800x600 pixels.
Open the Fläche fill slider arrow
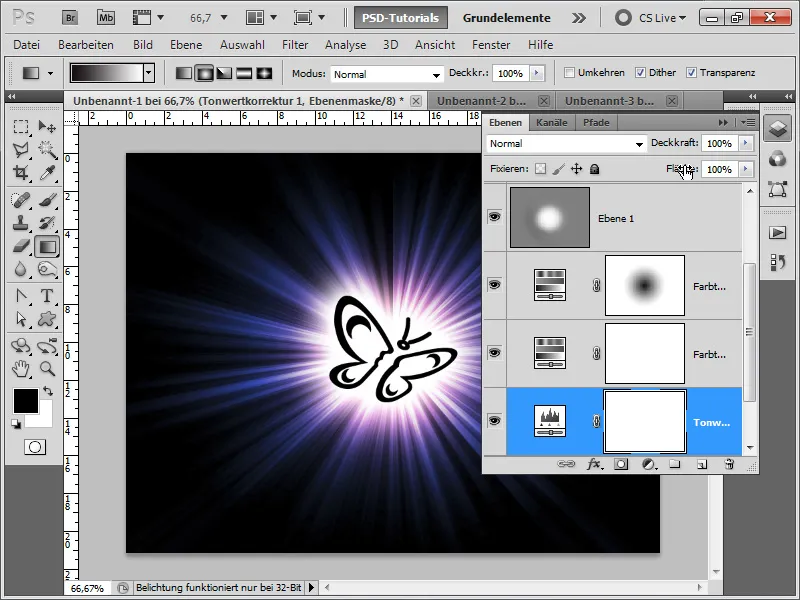[745, 169]
